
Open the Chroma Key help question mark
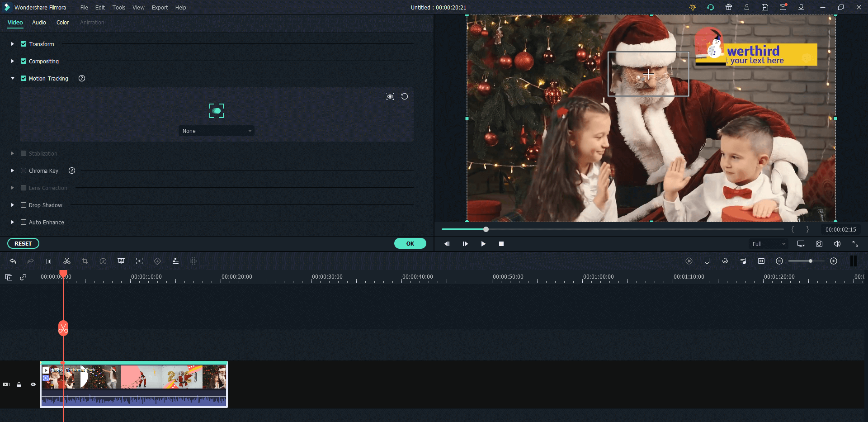[x=72, y=171]
